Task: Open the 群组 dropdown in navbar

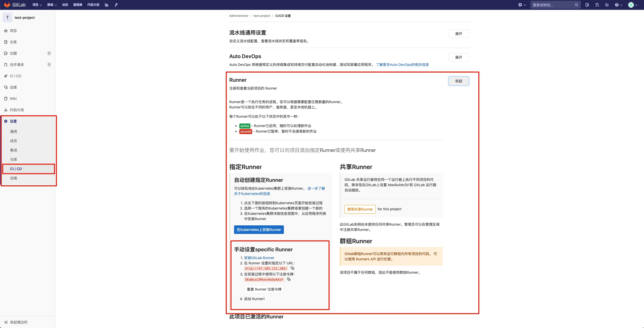Action: 52,5
